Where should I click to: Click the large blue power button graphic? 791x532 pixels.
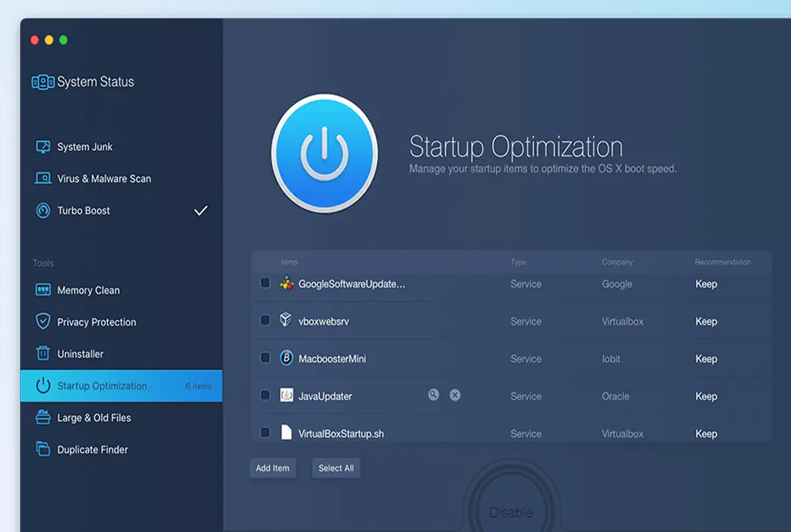click(324, 154)
